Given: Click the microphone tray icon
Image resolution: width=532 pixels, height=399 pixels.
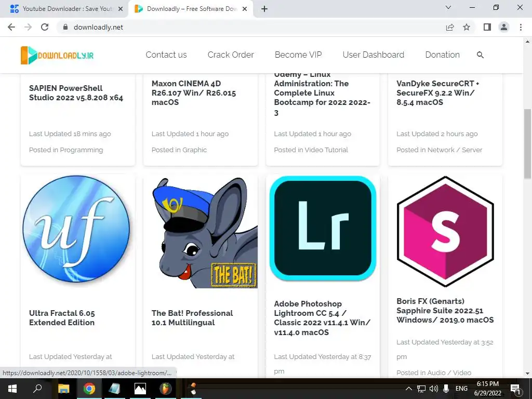Looking at the screenshot, I should (x=446, y=389).
